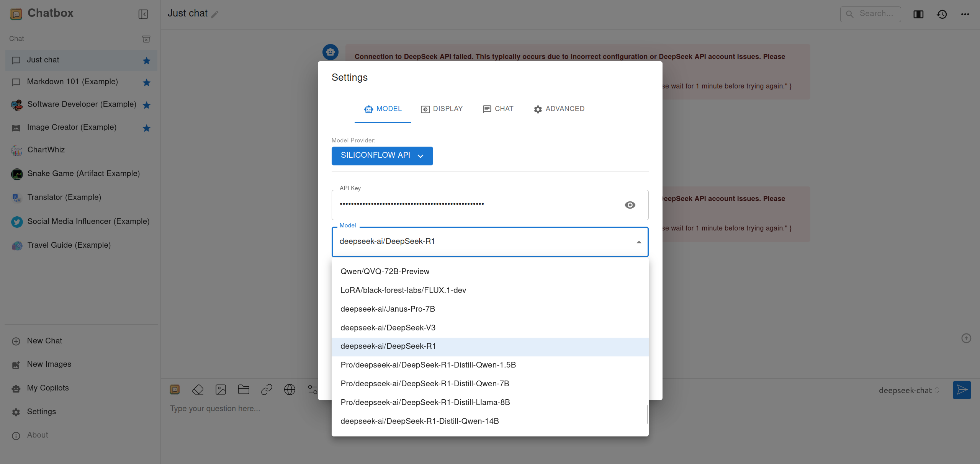Show API key with eye icon

(630, 205)
